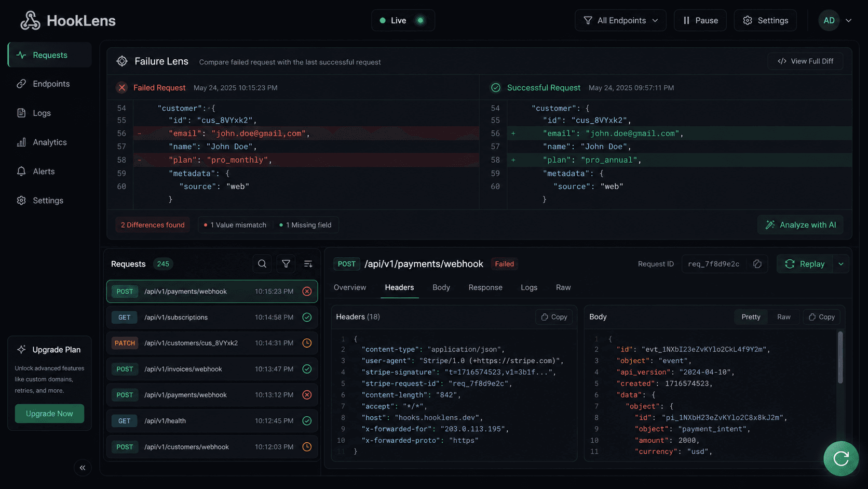Open Settings from the top bar
The height and width of the screenshot is (489, 868).
(x=765, y=20)
